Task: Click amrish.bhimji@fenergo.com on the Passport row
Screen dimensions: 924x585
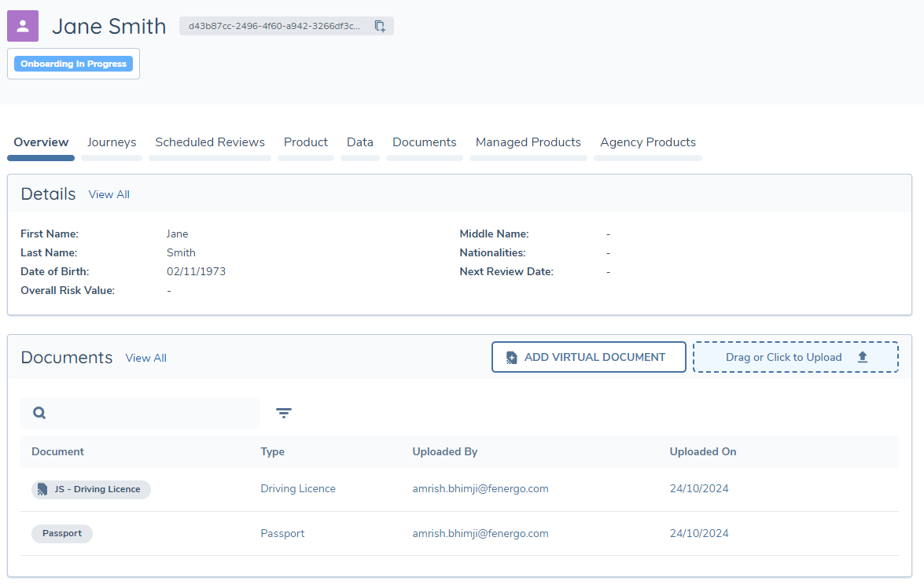Action: [x=479, y=533]
